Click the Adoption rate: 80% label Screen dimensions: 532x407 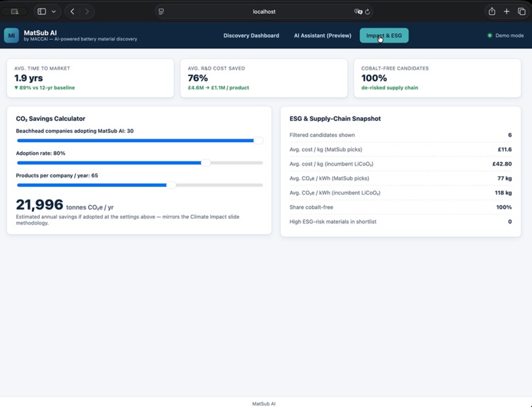[x=40, y=153]
